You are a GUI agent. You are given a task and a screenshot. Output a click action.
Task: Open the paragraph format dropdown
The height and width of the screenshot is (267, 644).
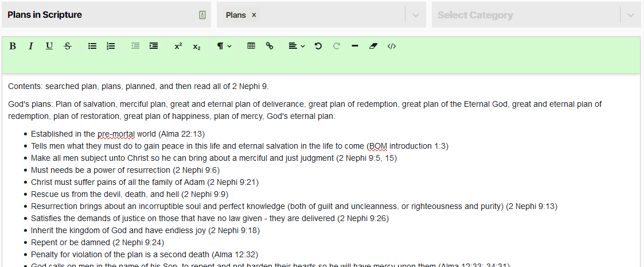click(224, 46)
